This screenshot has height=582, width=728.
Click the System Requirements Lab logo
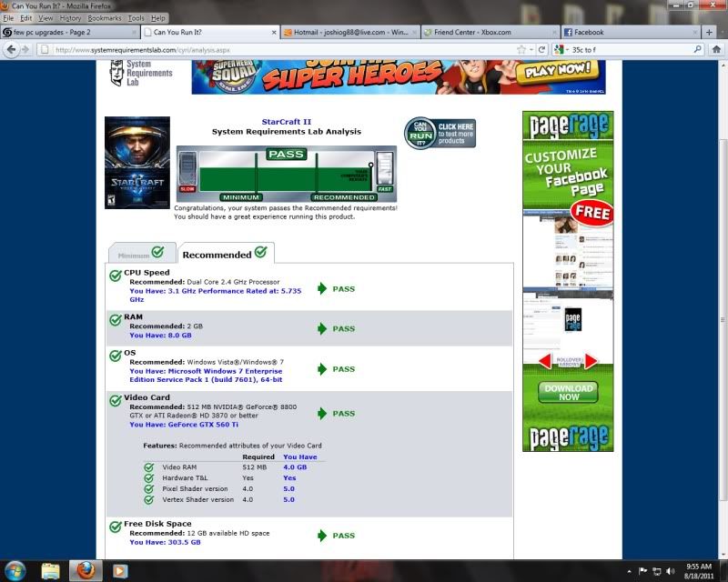pos(141,73)
